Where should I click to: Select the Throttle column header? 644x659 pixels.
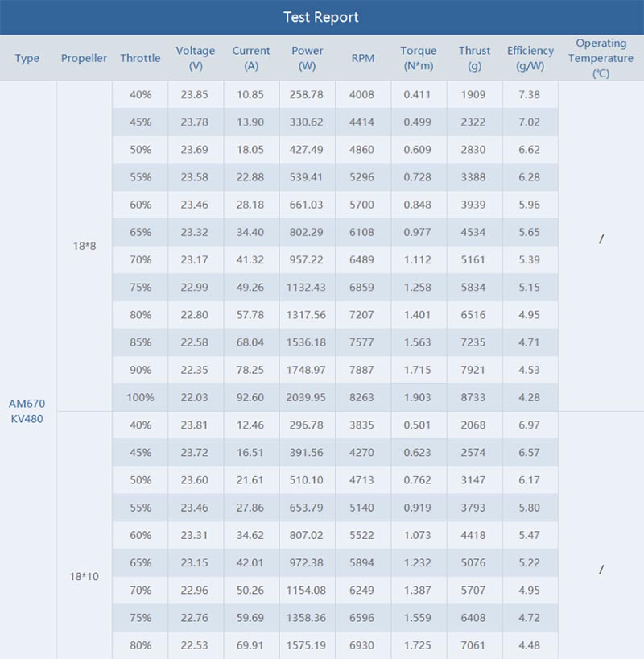[x=140, y=58]
